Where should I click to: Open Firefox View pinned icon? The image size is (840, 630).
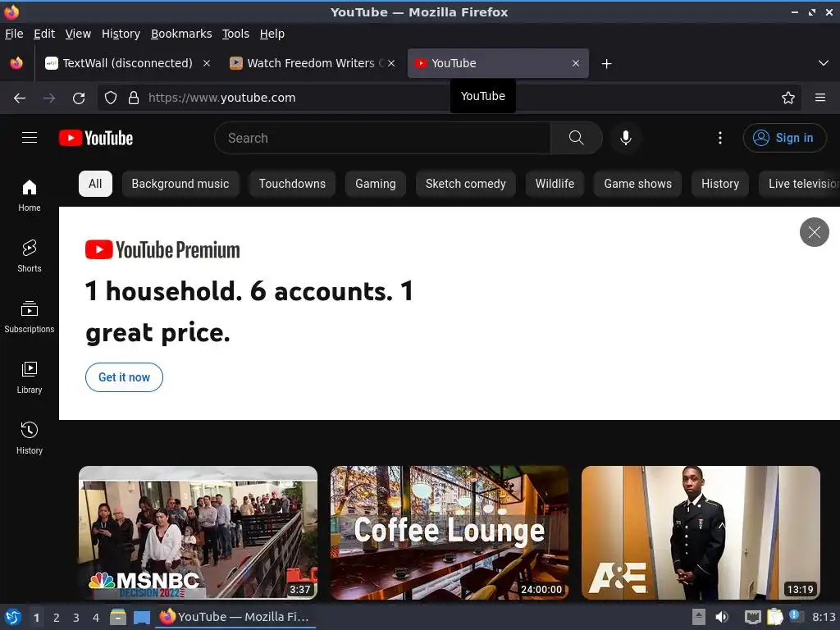16,63
